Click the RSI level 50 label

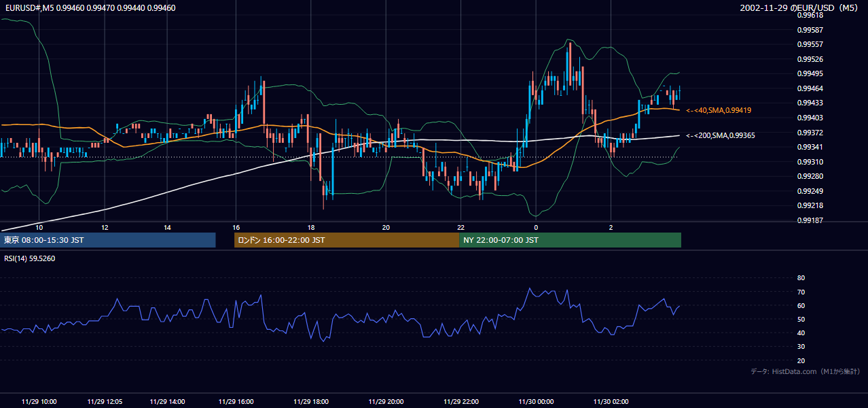point(801,319)
